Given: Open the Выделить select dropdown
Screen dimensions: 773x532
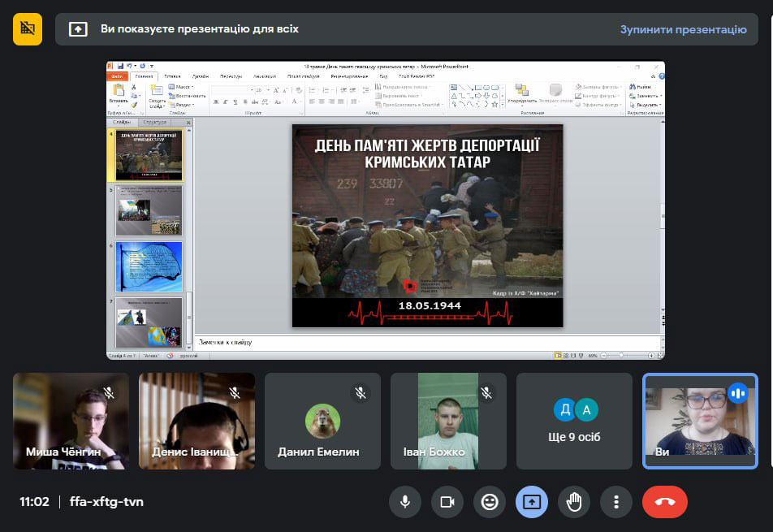Looking at the screenshot, I should pyautogui.click(x=646, y=105).
